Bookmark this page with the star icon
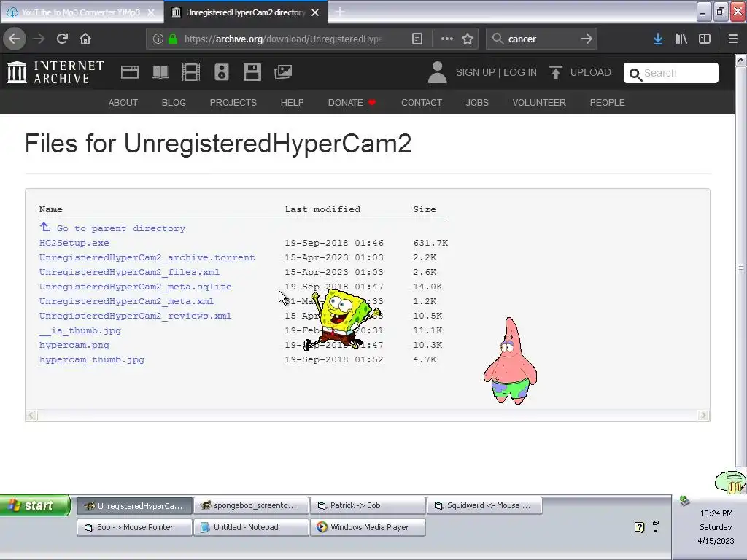Screen dimensions: 747x560 pos(468,39)
